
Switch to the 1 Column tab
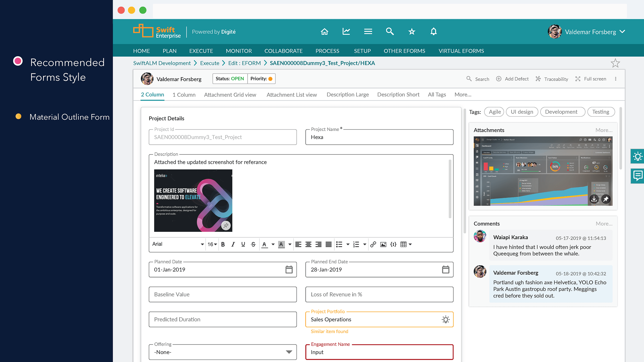click(184, 95)
